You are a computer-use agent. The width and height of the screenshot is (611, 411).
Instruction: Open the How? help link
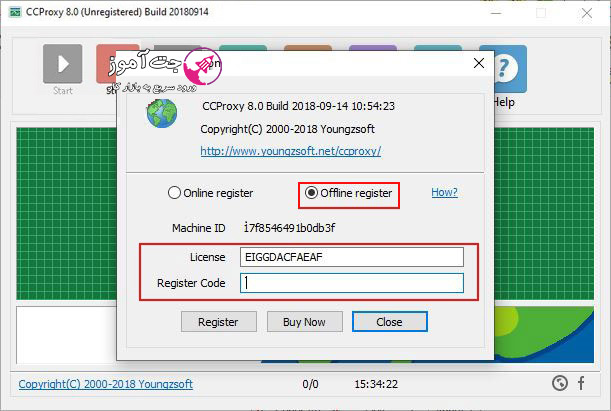click(444, 192)
